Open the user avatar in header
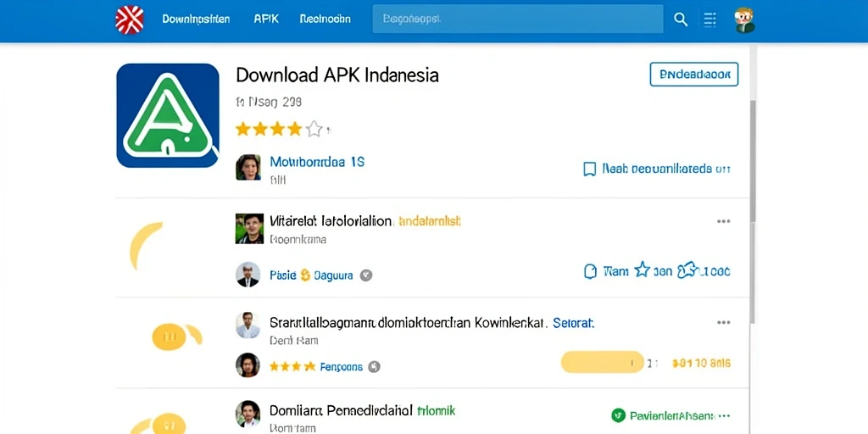The height and width of the screenshot is (434, 868). click(744, 20)
